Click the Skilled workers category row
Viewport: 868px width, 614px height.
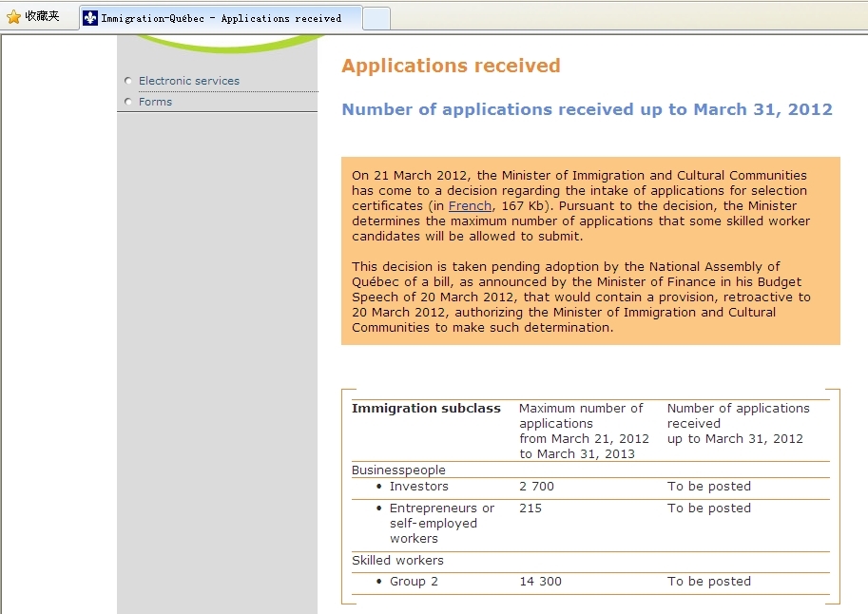[x=397, y=561]
